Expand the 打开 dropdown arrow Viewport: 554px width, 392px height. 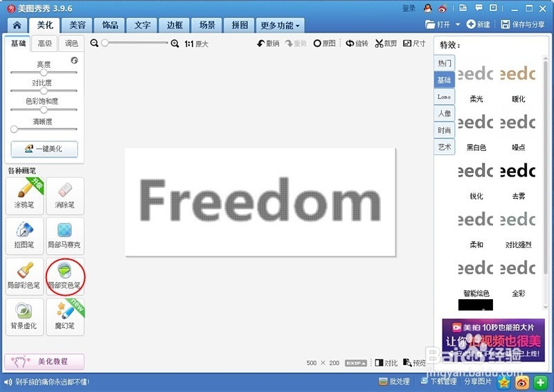[x=458, y=24]
